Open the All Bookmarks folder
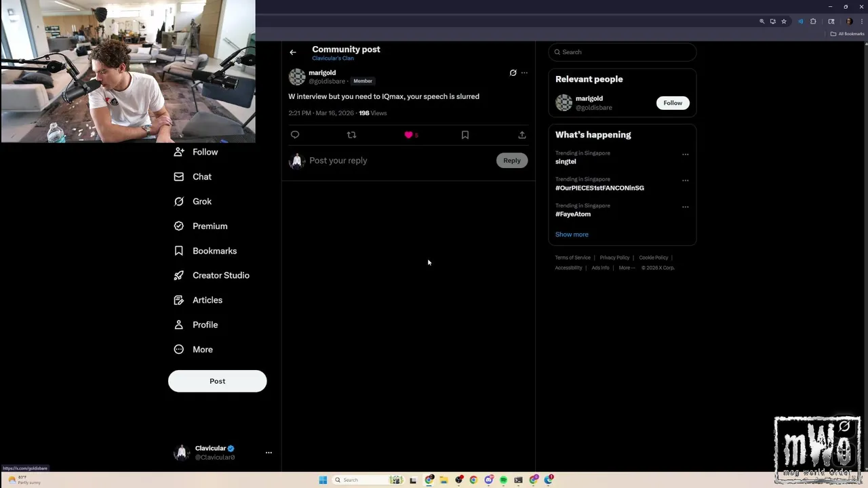Image resolution: width=868 pixels, height=488 pixels. (x=848, y=34)
